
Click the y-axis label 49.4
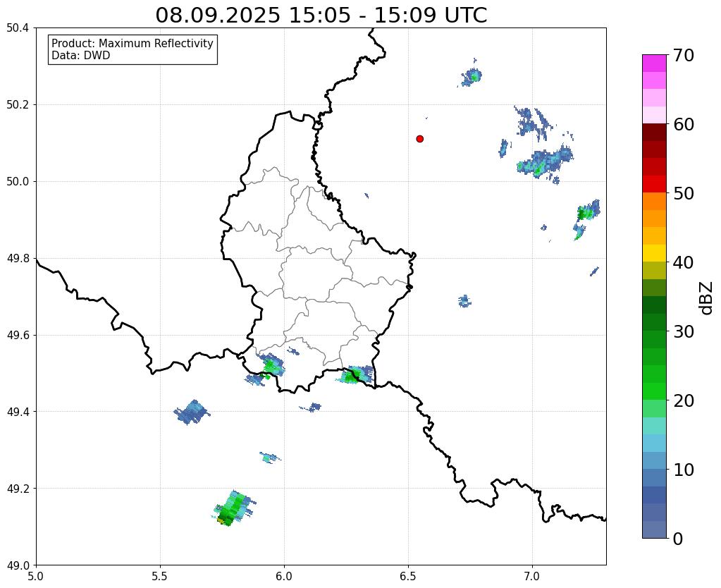point(18,412)
